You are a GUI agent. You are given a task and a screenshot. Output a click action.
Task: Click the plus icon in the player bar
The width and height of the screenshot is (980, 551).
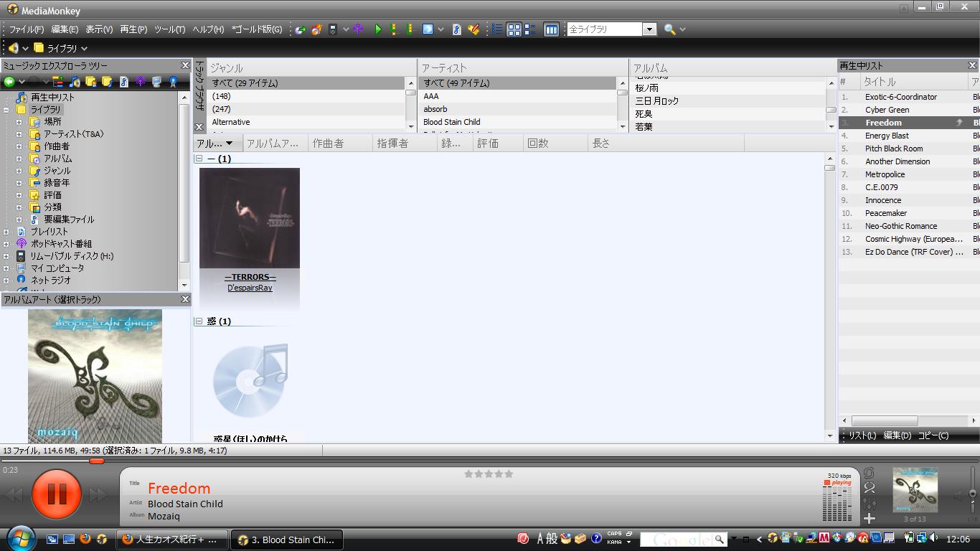coord(869,518)
